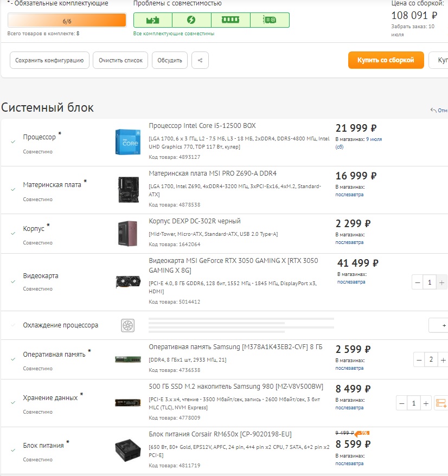Add a CPU cooler with the plus button
448x476 pixels.
(x=439, y=325)
